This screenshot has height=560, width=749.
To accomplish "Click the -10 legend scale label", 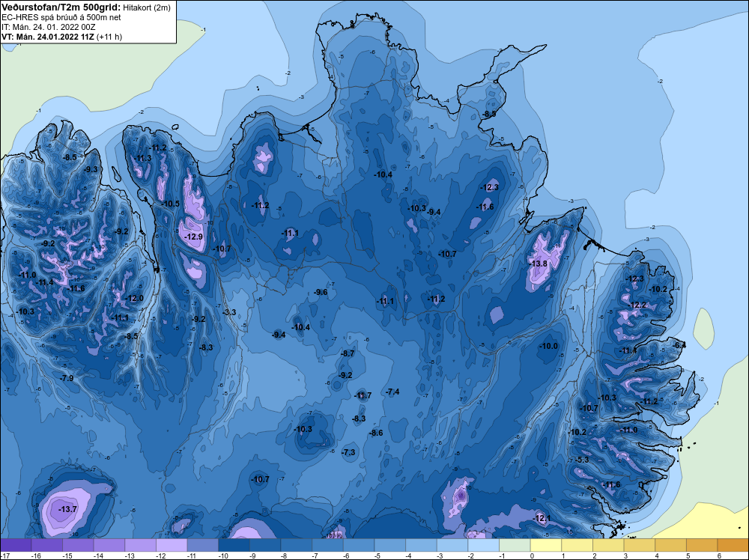I will tap(222, 556).
